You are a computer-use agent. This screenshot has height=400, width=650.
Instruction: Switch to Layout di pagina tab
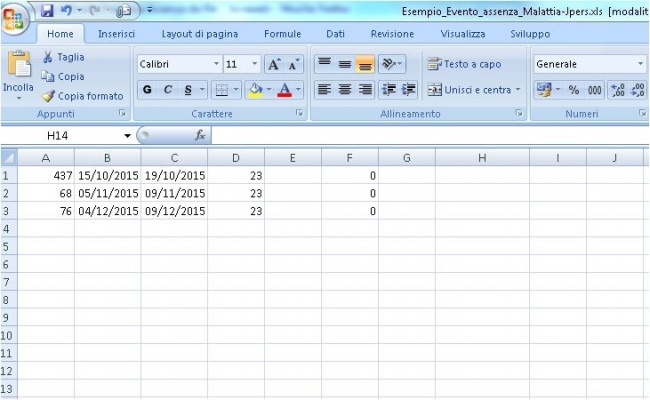click(200, 34)
